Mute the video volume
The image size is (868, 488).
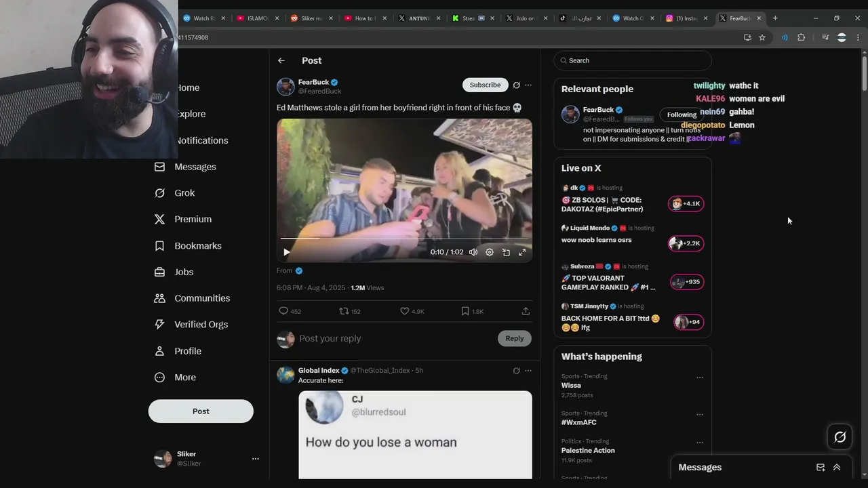click(473, 252)
